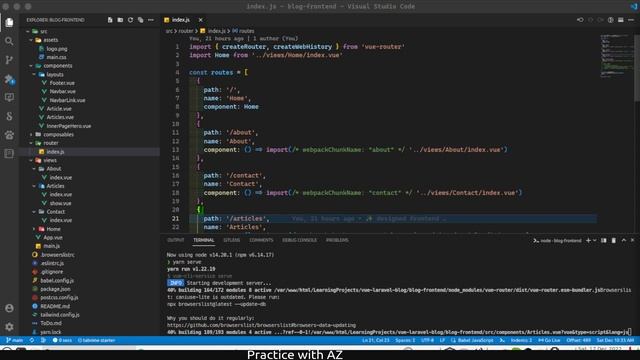
Task: Synchronize changes icon in the status bar
Action: pos(32,340)
